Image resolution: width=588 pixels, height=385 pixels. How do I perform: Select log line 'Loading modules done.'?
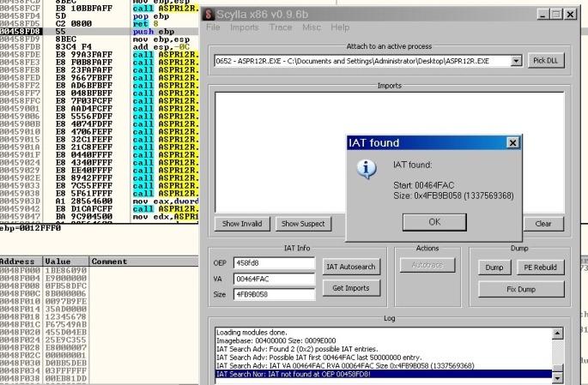click(x=384, y=332)
